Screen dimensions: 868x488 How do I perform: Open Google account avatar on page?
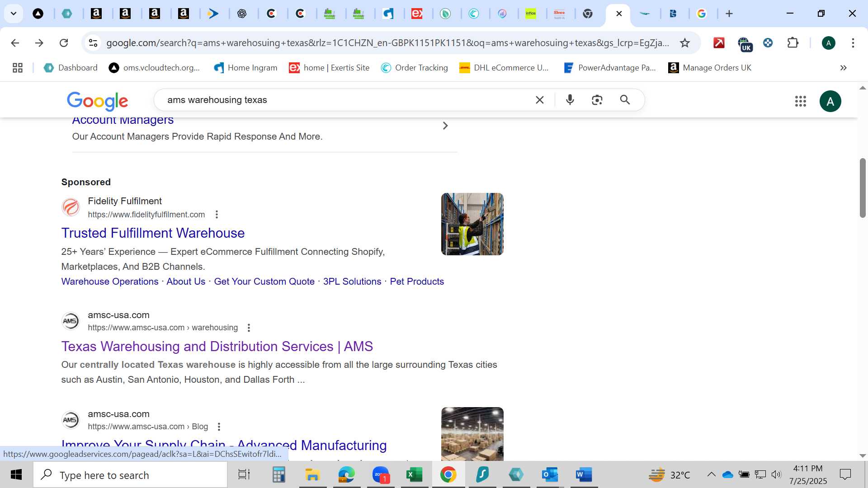click(x=830, y=101)
